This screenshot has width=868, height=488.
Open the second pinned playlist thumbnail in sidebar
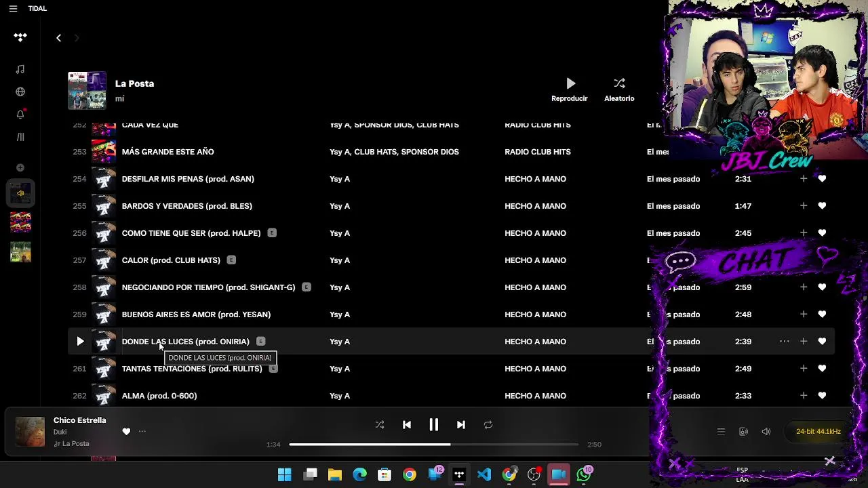click(20, 222)
